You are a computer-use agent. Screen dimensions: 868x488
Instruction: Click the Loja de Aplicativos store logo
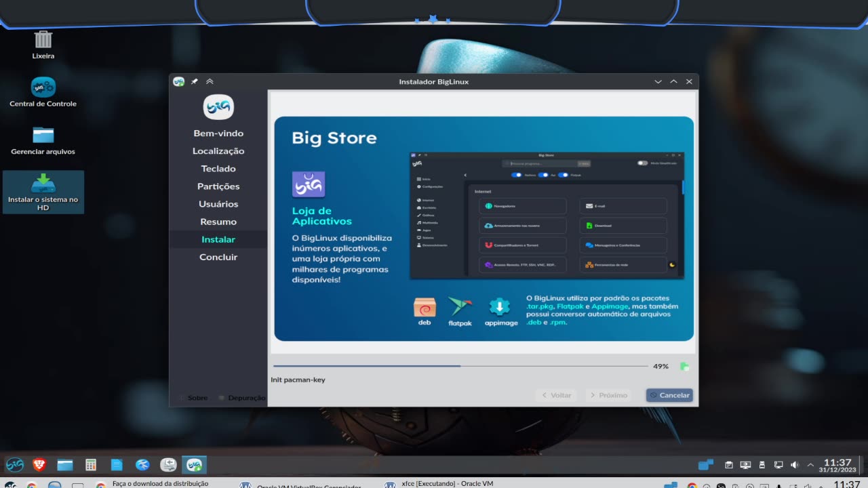pos(309,184)
